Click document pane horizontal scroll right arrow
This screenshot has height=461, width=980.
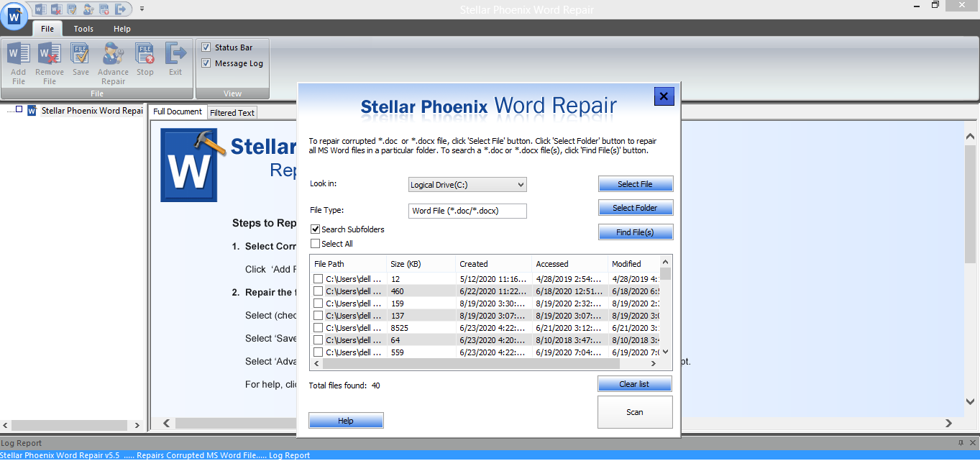pyautogui.click(x=948, y=423)
